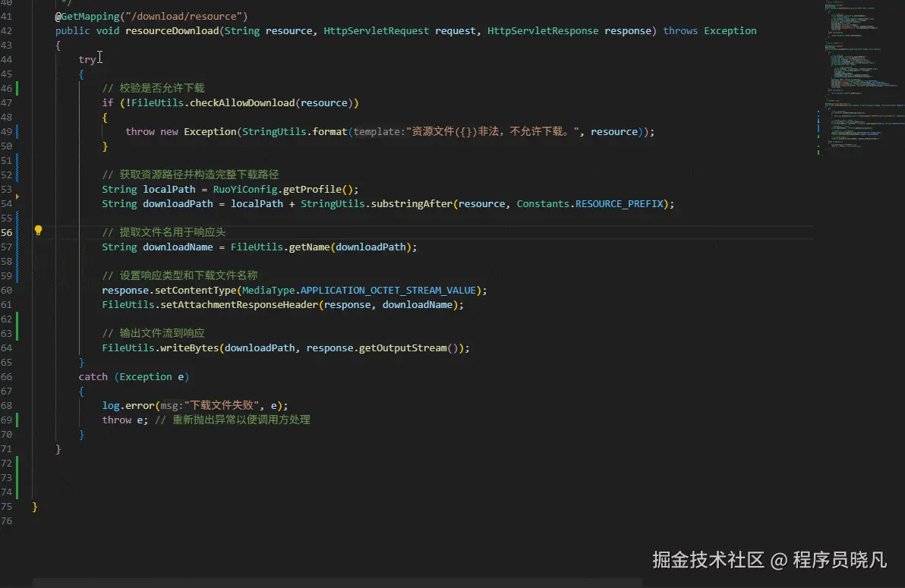The height and width of the screenshot is (588, 905).
Task: Click the HttpServletResponse parameter type
Action: [x=543, y=30]
